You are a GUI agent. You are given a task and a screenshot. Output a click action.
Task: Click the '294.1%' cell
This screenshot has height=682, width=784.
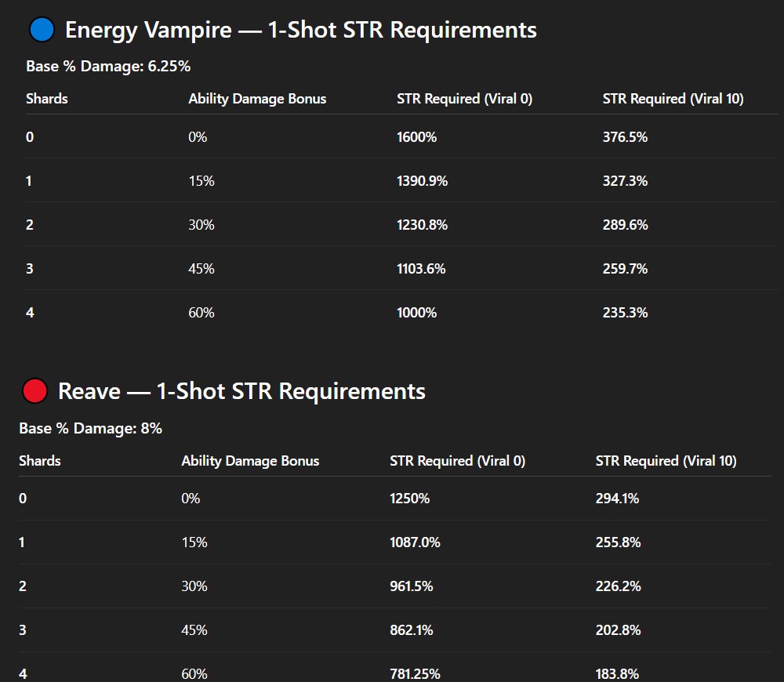point(617,499)
